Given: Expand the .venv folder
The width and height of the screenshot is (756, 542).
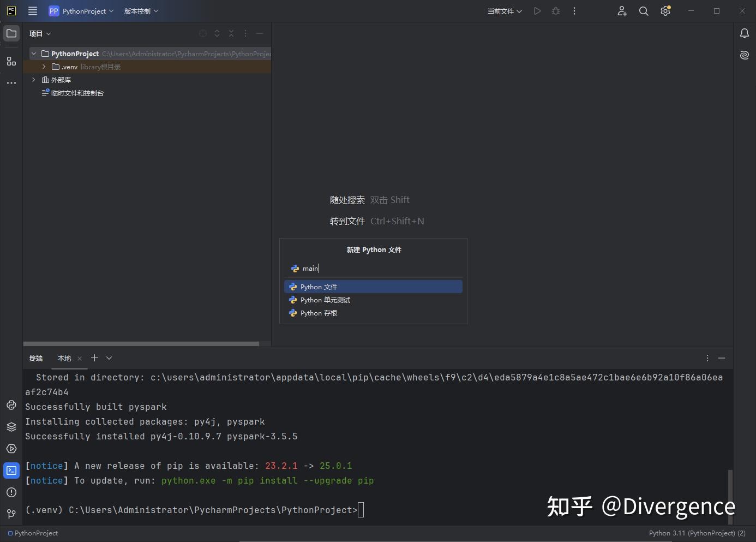Looking at the screenshot, I should [x=44, y=67].
